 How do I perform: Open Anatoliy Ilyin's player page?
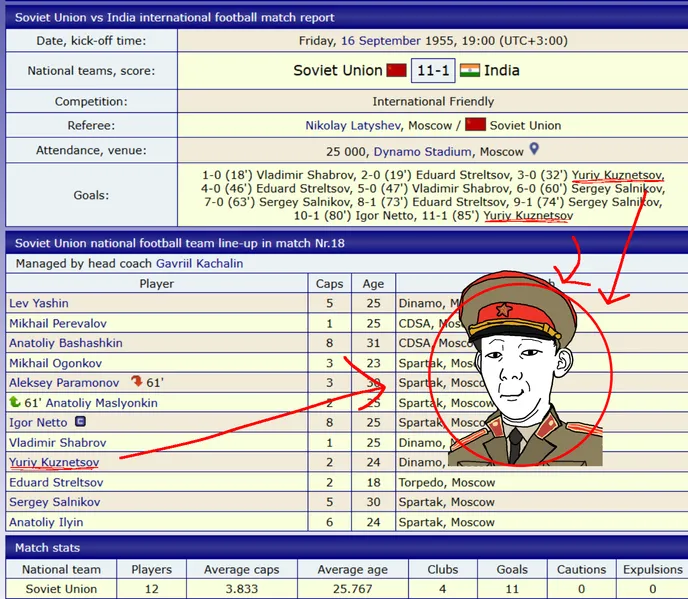click(x=46, y=522)
